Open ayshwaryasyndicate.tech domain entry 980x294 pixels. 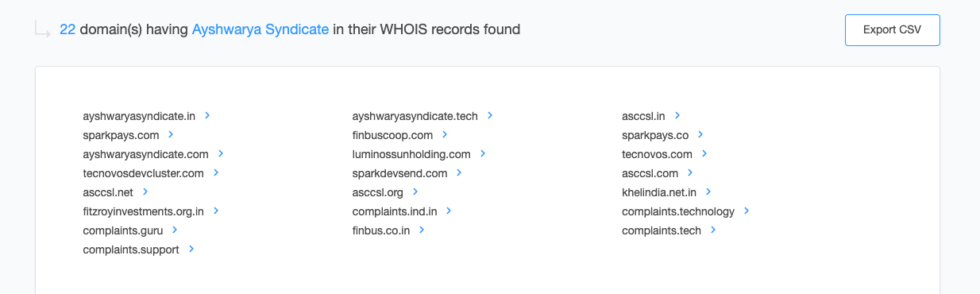point(415,116)
